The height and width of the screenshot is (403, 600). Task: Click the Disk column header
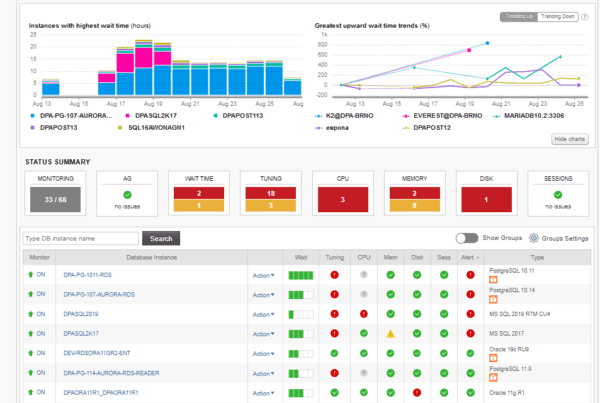[x=417, y=258]
